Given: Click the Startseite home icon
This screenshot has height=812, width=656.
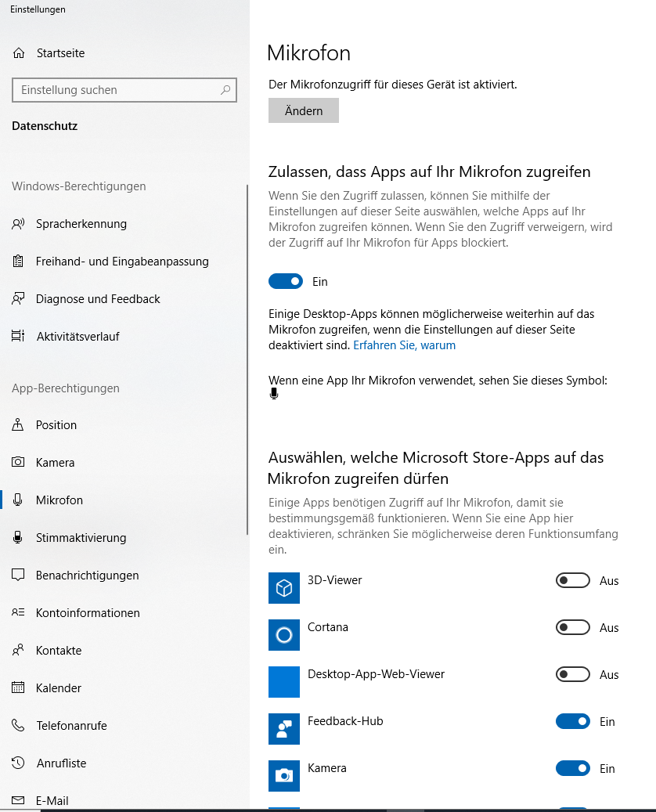Looking at the screenshot, I should (19, 52).
